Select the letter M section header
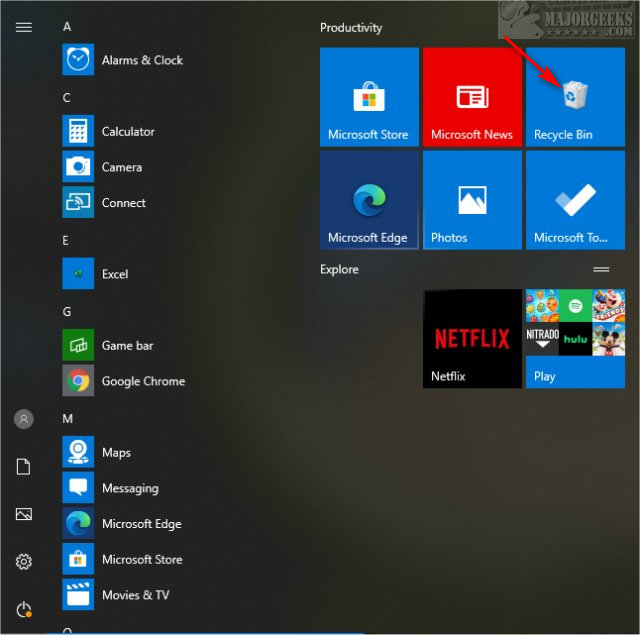Viewport: 640px width, 635px height. (x=68, y=418)
